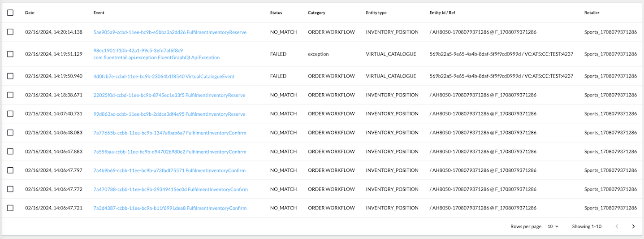The image size is (644, 239).
Task: Open the Rows per page dropdown
Action: [553, 226]
